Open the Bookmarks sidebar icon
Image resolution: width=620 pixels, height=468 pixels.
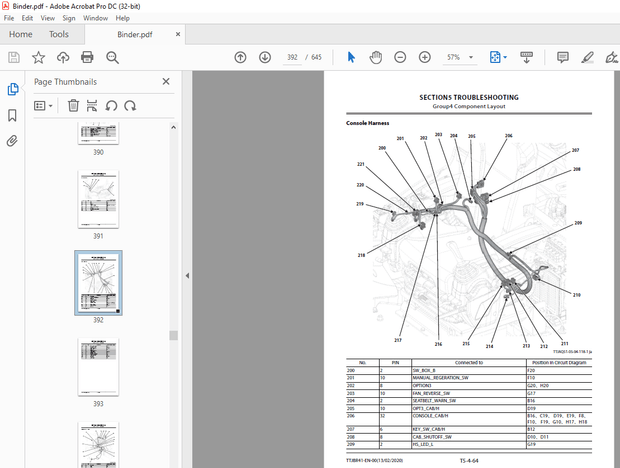tap(12, 115)
